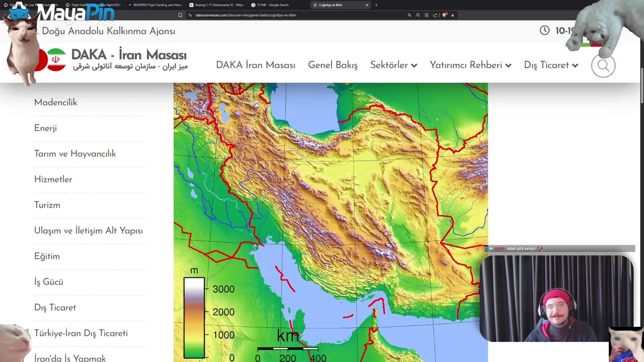Open the DAKA İran Masası nav link

coord(256,65)
